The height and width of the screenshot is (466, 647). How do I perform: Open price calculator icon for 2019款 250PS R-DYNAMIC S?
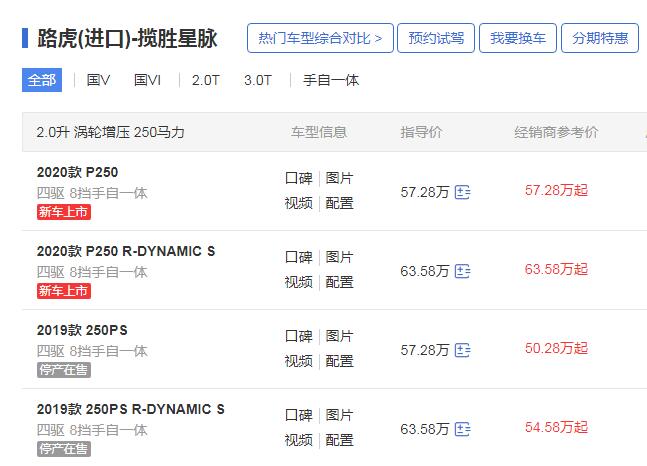click(462, 429)
